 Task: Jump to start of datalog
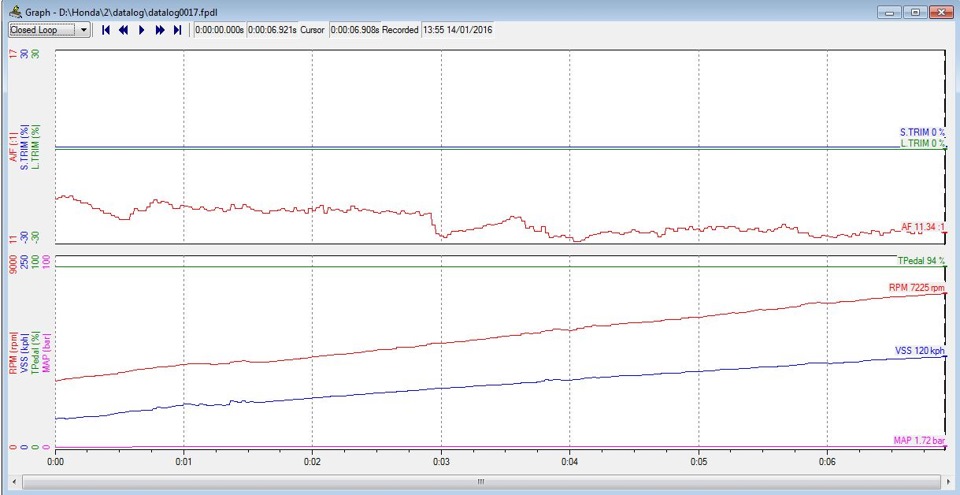coord(105,29)
